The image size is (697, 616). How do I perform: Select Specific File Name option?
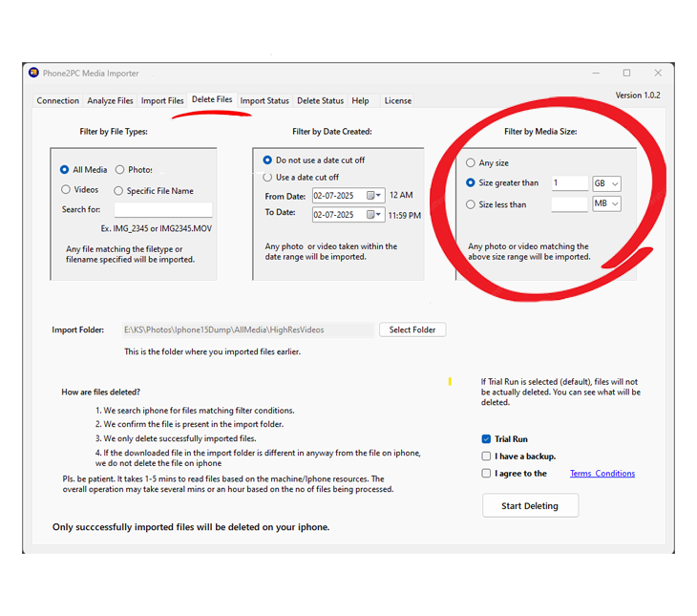click(118, 191)
